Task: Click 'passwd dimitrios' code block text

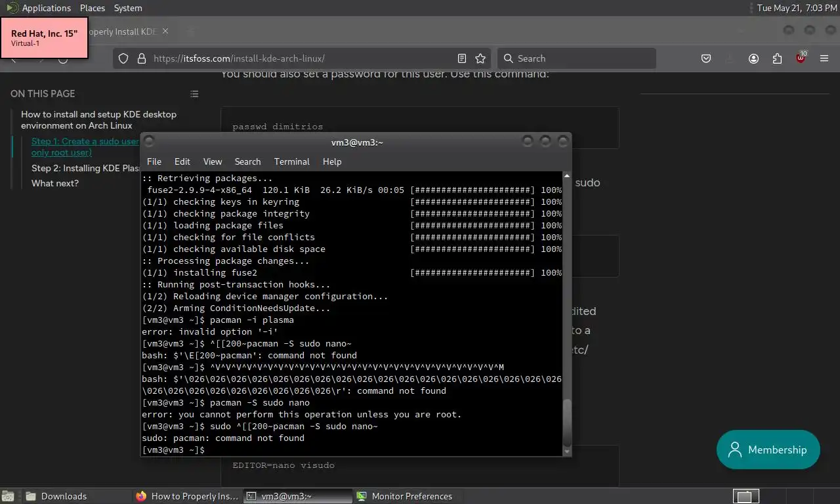Action: [278, 127]
